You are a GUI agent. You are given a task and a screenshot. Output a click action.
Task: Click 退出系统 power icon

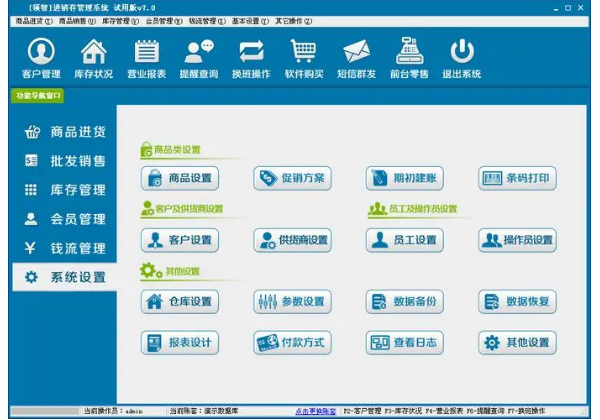(x=462, y=58)
